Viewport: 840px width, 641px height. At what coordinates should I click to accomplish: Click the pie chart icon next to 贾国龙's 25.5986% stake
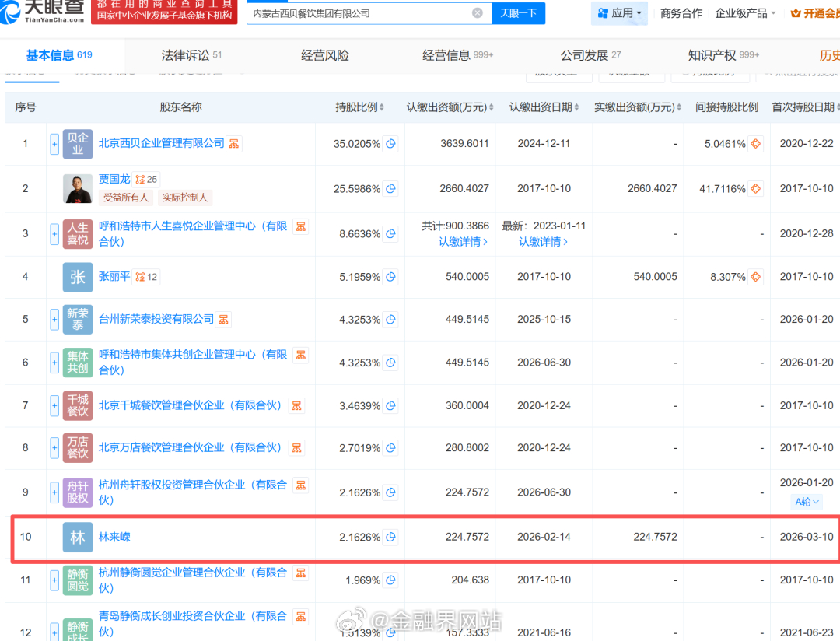click(x=391, y=188)
